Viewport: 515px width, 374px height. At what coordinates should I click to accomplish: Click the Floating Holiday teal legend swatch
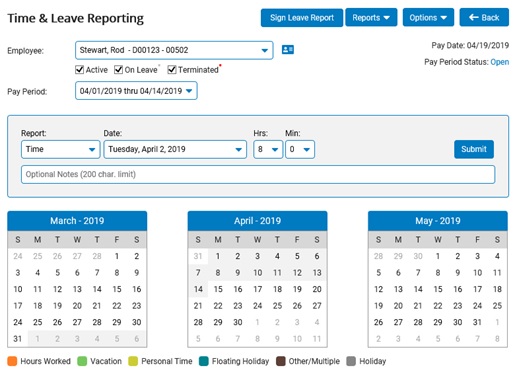(x=204, y=361)
